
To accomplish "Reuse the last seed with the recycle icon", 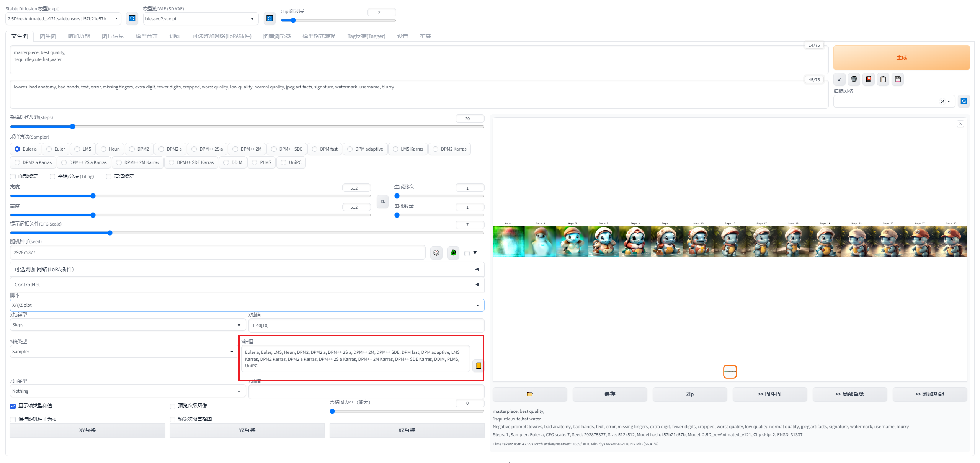I will coord(453,252).
